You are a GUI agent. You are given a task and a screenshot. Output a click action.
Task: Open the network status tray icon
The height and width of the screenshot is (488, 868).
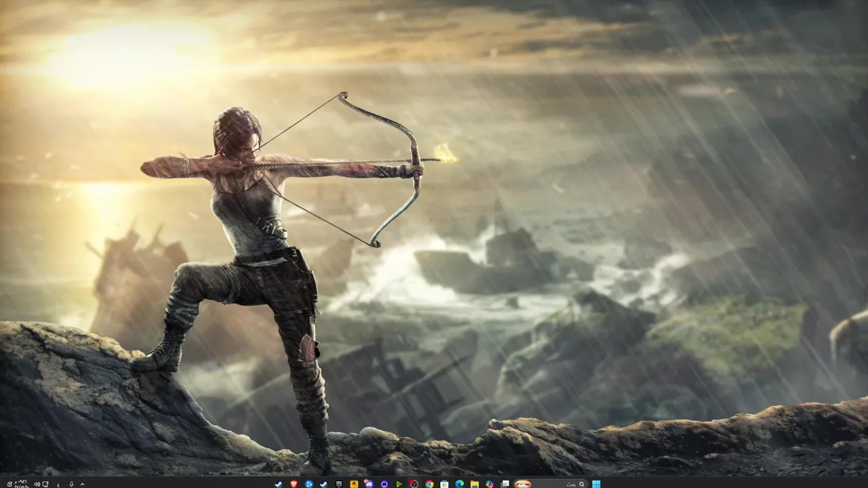[x=45, y=484]
